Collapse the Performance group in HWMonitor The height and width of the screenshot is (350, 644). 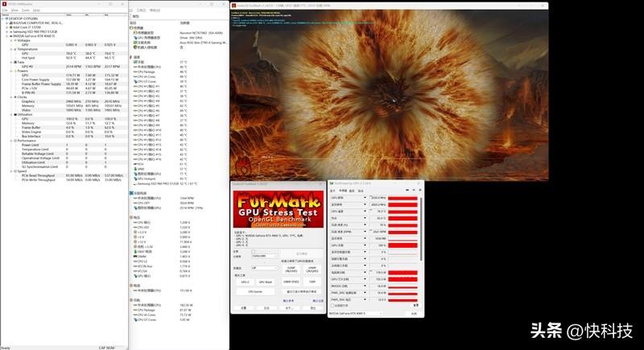[11, 141]
